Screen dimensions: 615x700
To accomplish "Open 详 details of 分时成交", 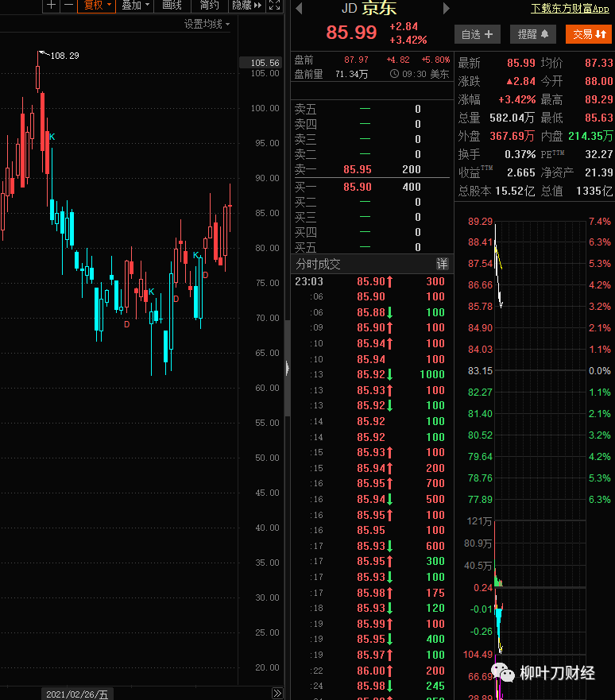I will point(442,264).
